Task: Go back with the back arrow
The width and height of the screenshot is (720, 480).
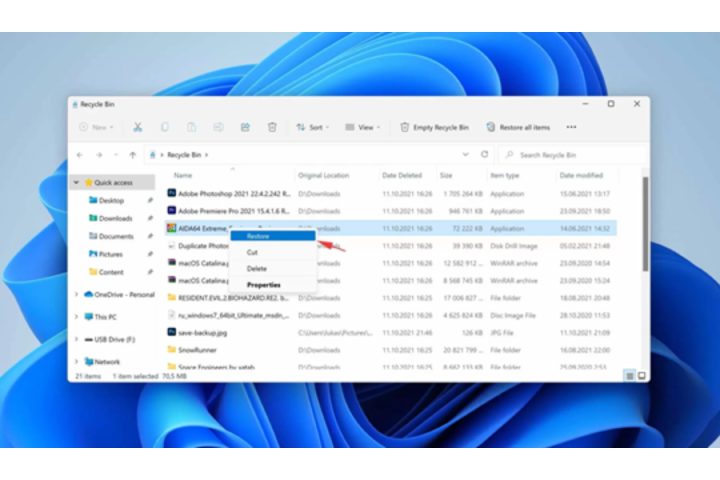Action: coord(80,155)
